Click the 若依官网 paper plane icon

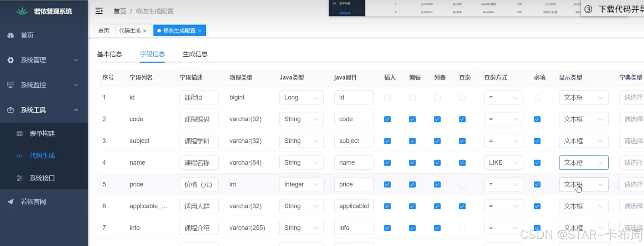click(x=11, y=202)
